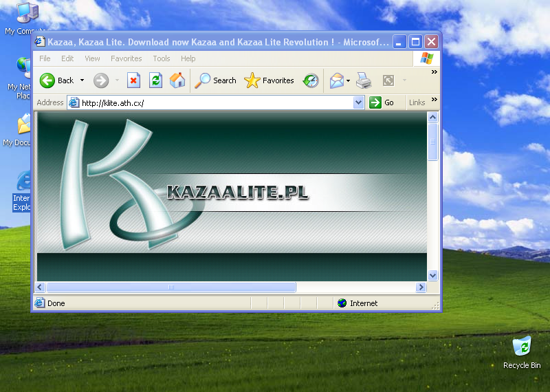Screen dimensions: 550x392
Task: Open the address bar dropdown list
Action: click(x=358, y=103)
